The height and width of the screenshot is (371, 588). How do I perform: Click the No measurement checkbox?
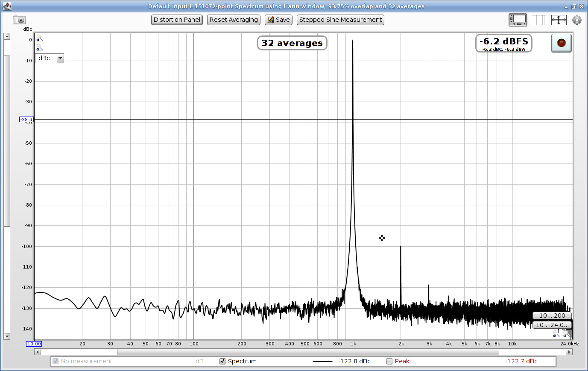click(x=55, y=361)
